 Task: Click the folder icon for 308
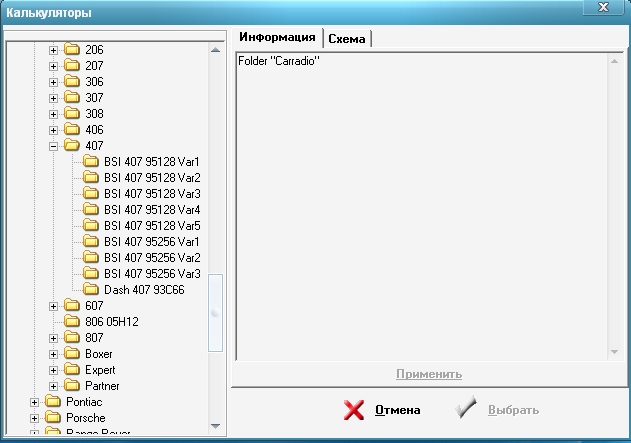(x=72, y=113)
